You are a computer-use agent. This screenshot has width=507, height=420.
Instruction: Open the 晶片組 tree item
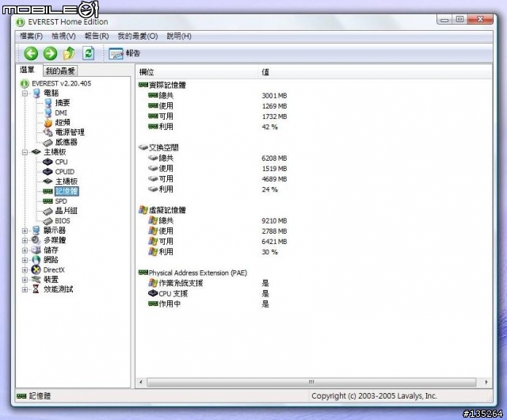(66, 211)
